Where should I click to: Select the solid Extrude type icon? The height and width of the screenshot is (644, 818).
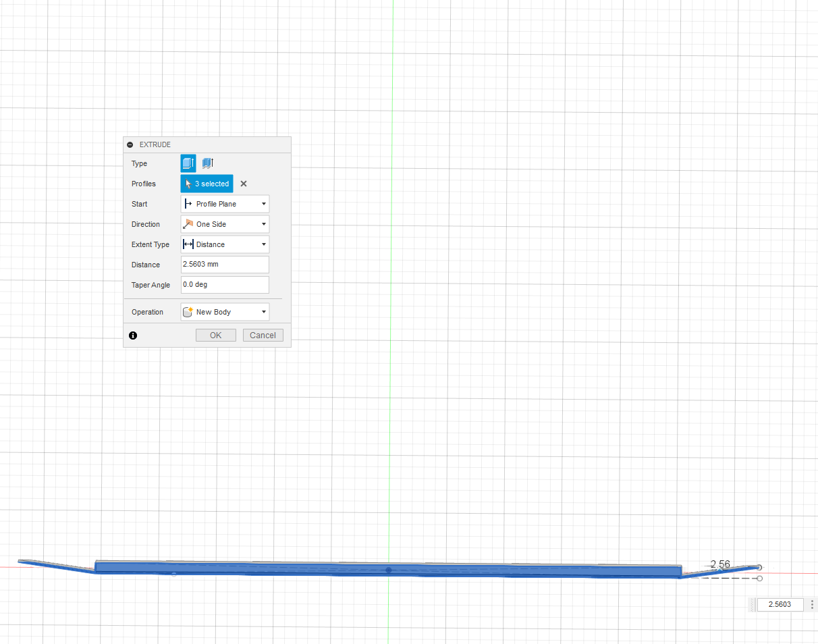click(188, 163)
